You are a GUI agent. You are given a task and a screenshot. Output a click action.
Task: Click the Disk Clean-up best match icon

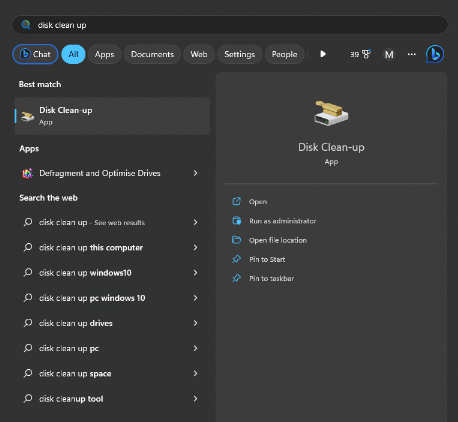tap(28, 116)
